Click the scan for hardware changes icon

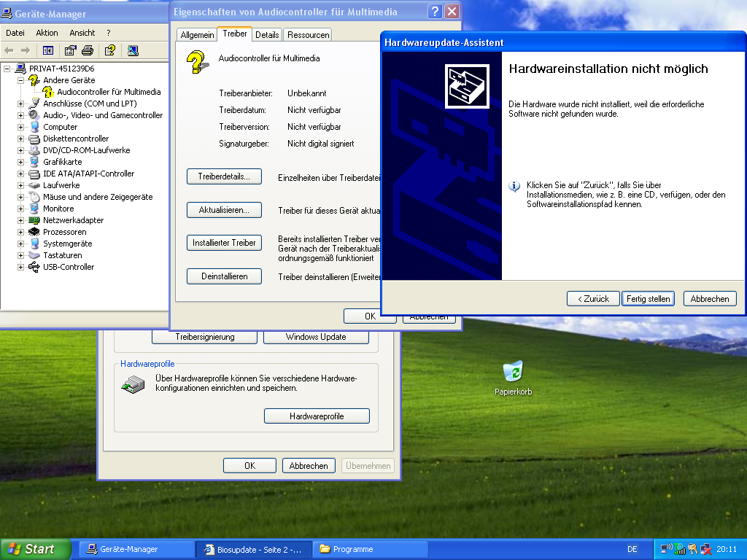[133, 50]
